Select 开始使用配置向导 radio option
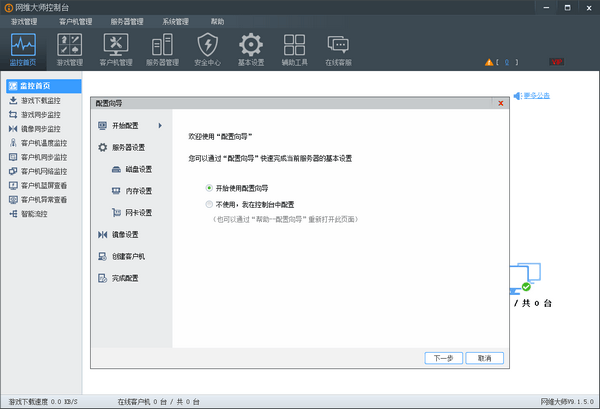The image size is (600, 409). [x=208, y=187]
